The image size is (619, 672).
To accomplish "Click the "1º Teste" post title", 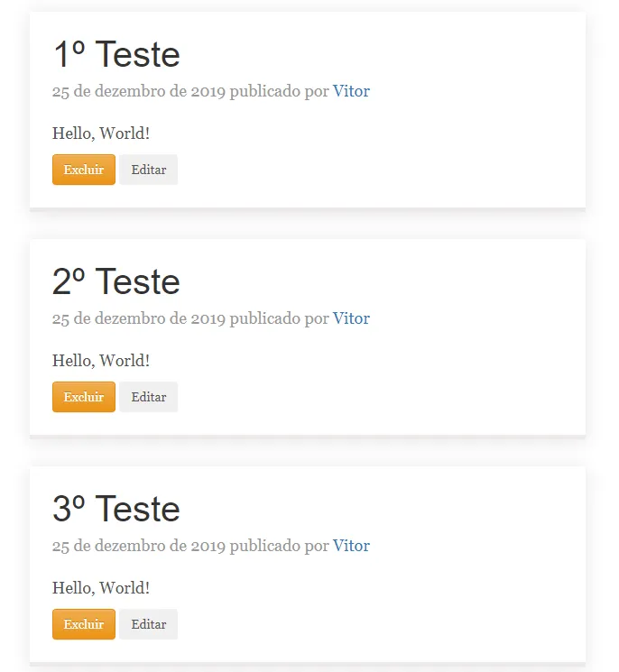I will 116,55.
